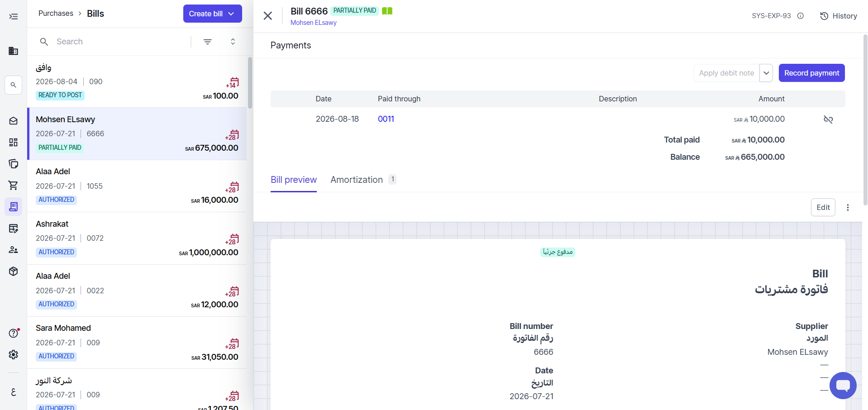The image size is (868, 410).
Task: Open the card edit sidebar icon
Action: coord(14,229)
